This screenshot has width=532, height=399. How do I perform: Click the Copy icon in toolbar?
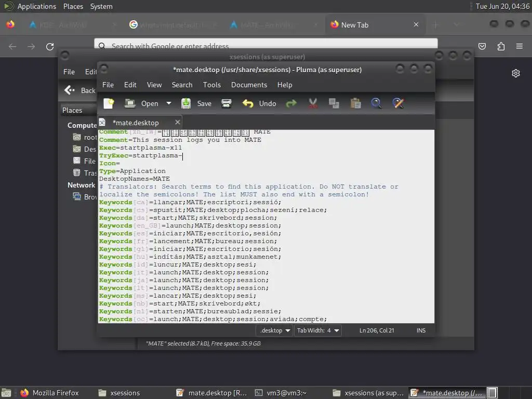(334, 103)
